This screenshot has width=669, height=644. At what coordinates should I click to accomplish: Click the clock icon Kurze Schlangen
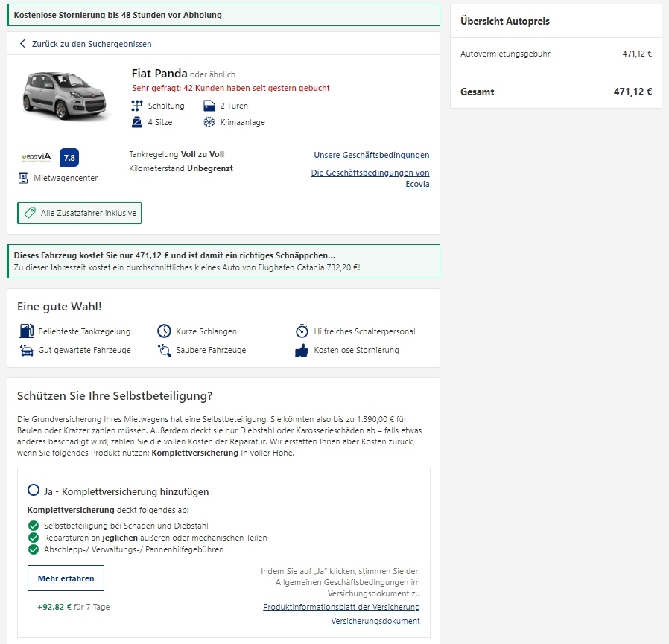pyautogui.click(x=164, y=331)
